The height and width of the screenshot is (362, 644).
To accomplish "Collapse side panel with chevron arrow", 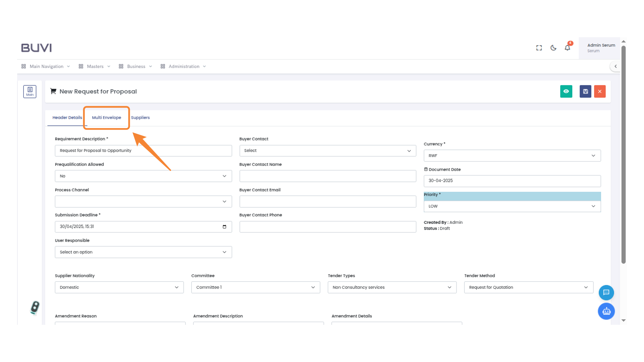I will 615,66.
